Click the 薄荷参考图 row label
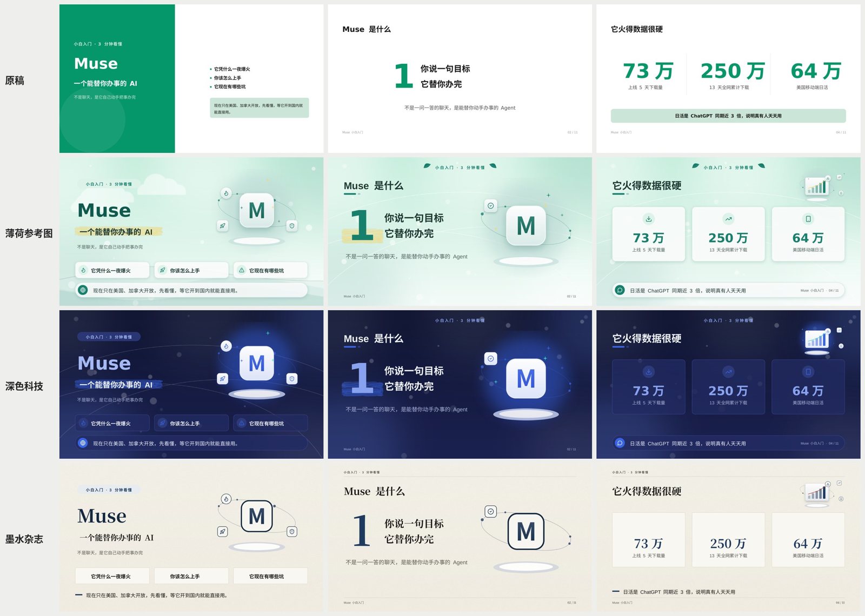The height and width of the screenshot is (616, 865). tap(29, 233)
